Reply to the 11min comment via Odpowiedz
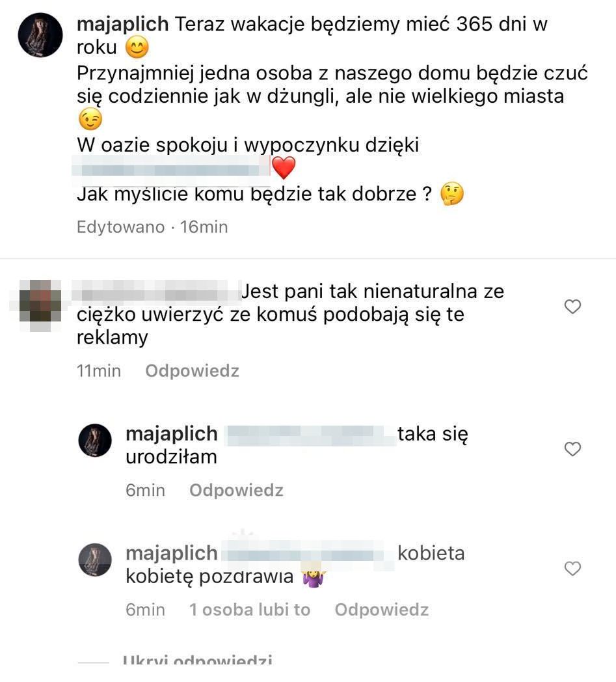Viewport: 616px width, 682px height. tap(192, 371)
